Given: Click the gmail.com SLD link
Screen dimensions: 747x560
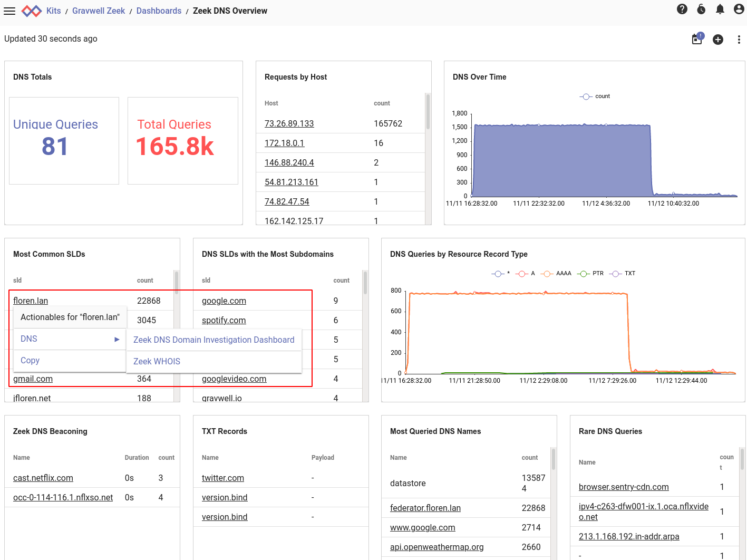Looking at the screenshot, I should [x=33, y=379].
